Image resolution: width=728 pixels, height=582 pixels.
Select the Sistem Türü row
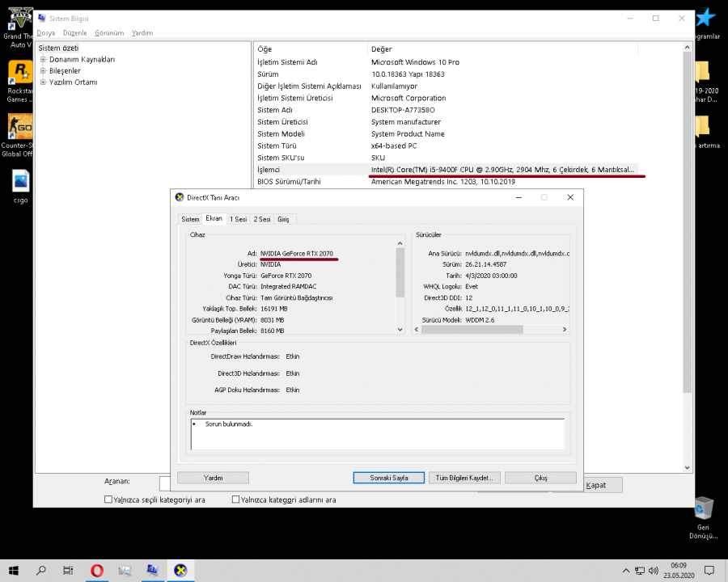click(x=446, y=145)
